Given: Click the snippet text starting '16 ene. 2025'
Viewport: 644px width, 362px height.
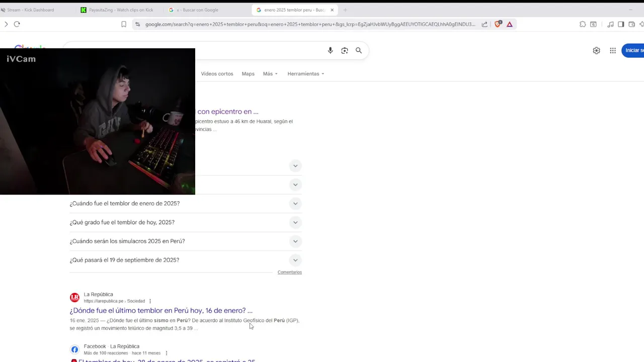Looking at the screenshot, I should point(185,324).
